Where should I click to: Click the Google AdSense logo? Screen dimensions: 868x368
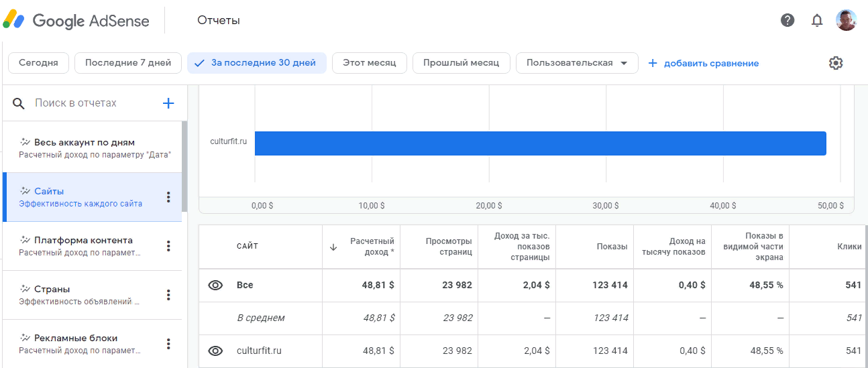(x=76, y=20)
